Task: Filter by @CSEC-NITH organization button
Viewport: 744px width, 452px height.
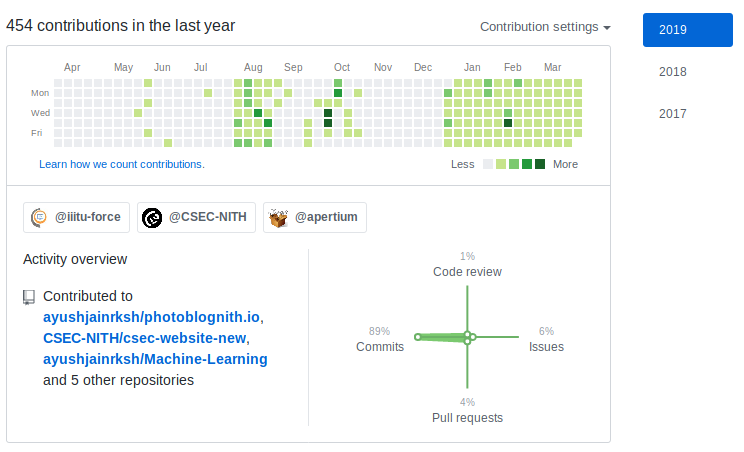Action: [x=196, y=218]
